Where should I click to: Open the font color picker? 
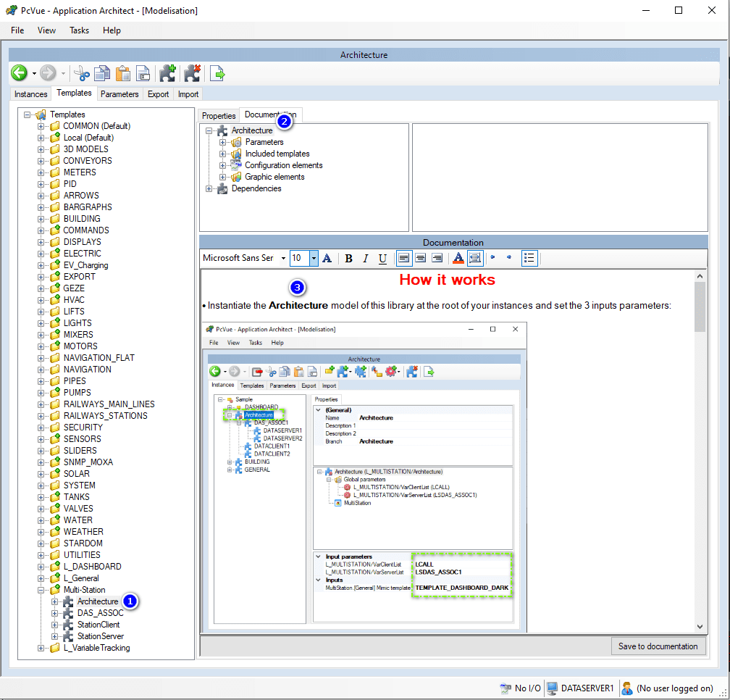pyautogui.click(x=458, y=258)
